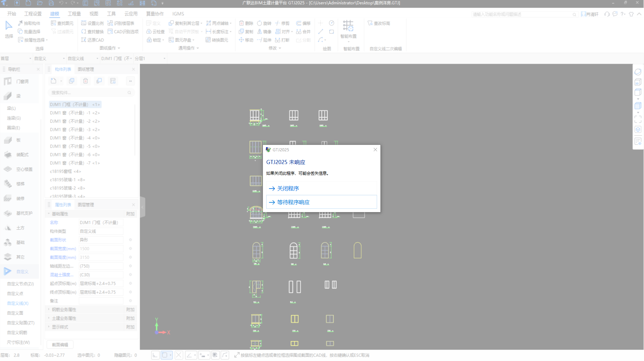The image size is (644, 361).
Task: Click the 设置比例 tool
Action: (x=93, y=23)
